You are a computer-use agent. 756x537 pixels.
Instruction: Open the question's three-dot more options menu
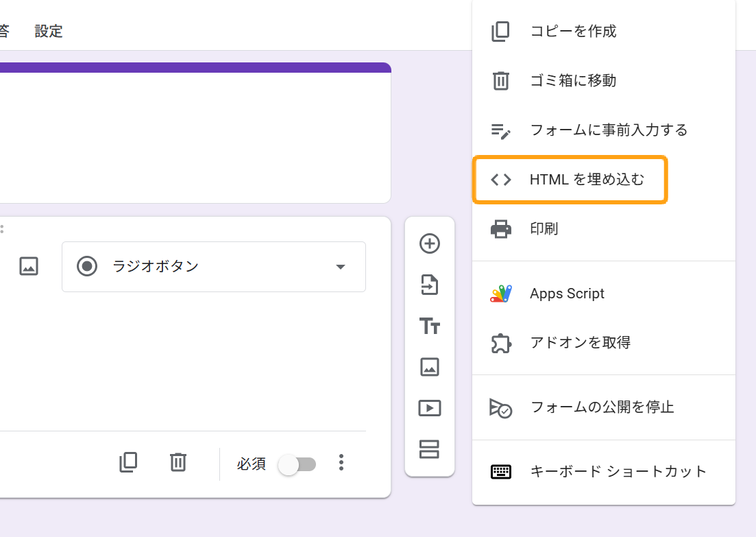(341, 463)
